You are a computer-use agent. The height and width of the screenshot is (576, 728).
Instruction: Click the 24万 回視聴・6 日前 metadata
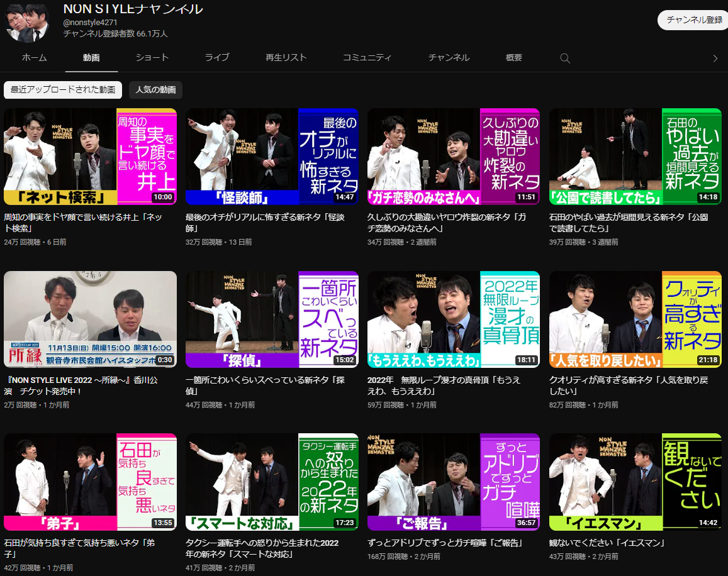tap(35, 242)
